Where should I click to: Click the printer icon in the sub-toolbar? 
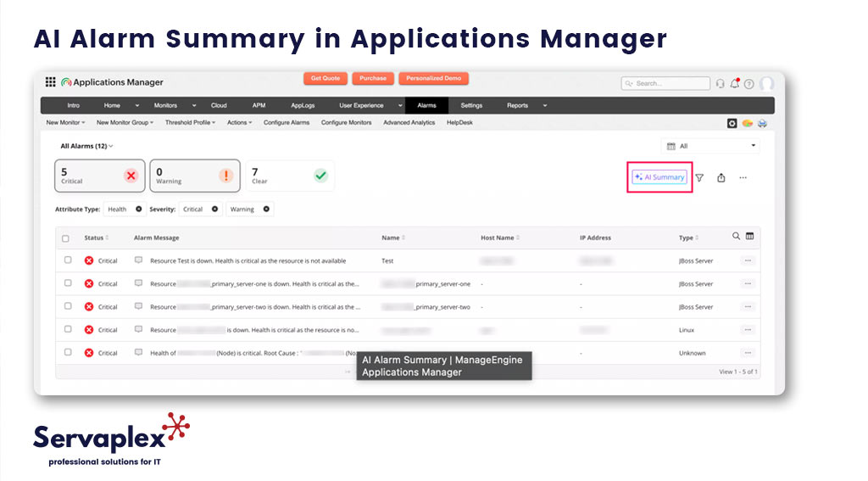click(762, 123)
